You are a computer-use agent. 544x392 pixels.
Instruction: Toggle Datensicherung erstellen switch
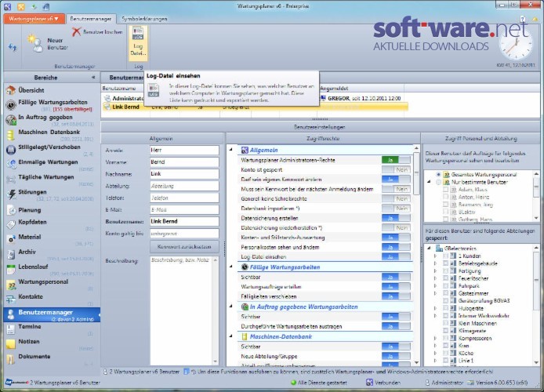(396, 218)
